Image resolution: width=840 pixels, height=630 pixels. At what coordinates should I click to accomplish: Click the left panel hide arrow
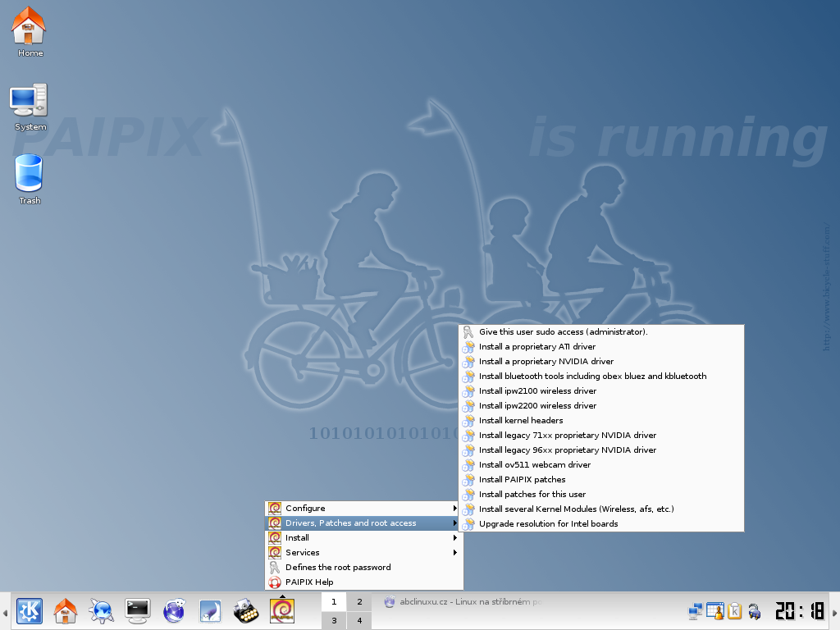point(5,611)
